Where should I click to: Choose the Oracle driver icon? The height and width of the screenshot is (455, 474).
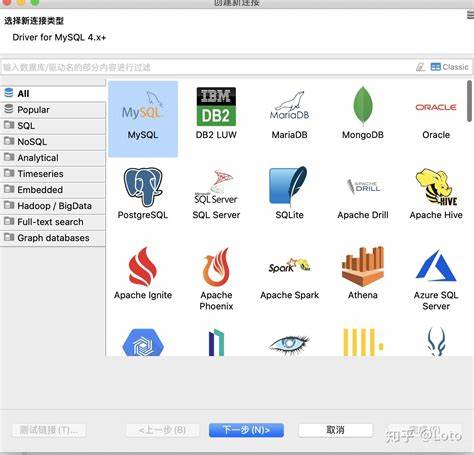(x=436, y=107)
